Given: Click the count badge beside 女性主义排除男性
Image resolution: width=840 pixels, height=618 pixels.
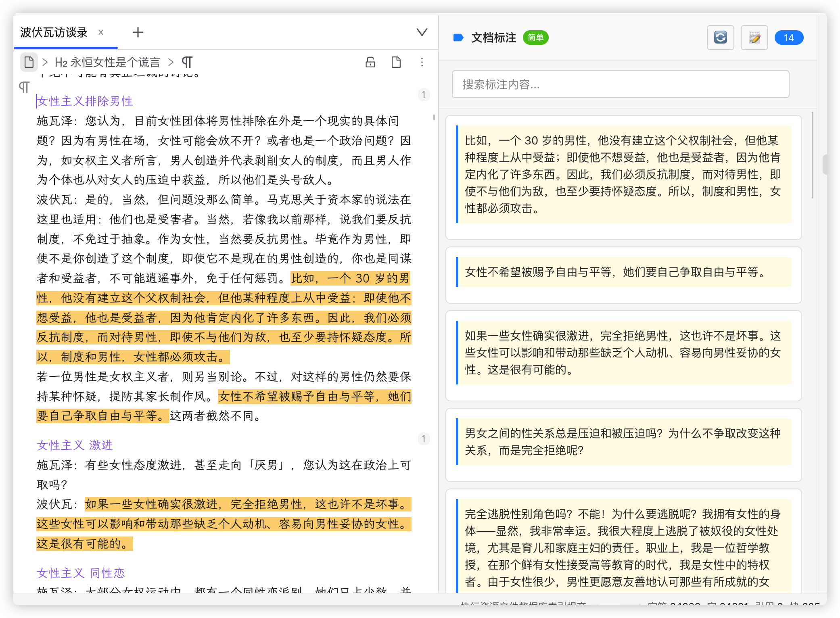Looking at the screenshot, I should [423, 95].
